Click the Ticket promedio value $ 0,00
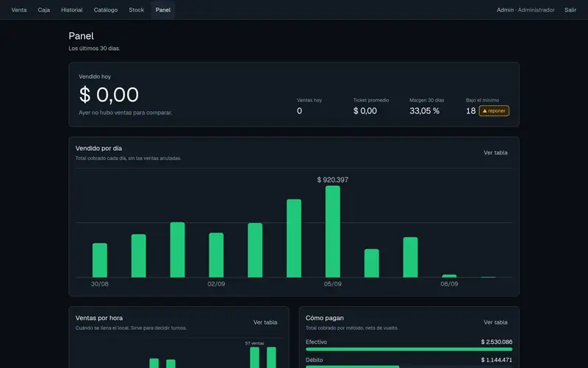This screenshot has width=588, height=368. click(365, 111)
